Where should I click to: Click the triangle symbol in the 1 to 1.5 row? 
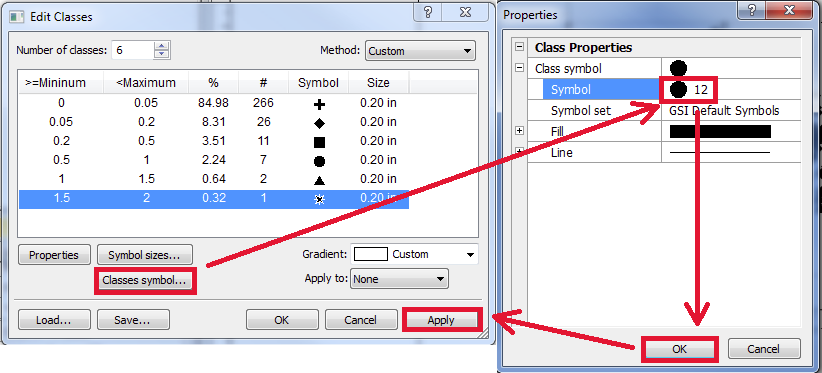[319, 180]
